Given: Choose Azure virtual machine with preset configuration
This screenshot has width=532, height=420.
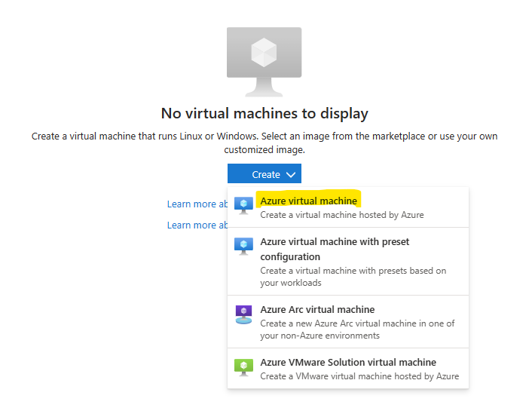Looking at the screenshot, I should coord(348,262).
